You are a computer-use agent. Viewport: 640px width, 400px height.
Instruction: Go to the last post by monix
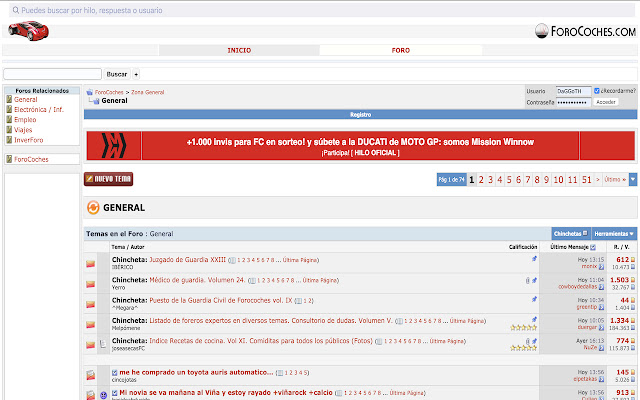[x=601, y=267]
